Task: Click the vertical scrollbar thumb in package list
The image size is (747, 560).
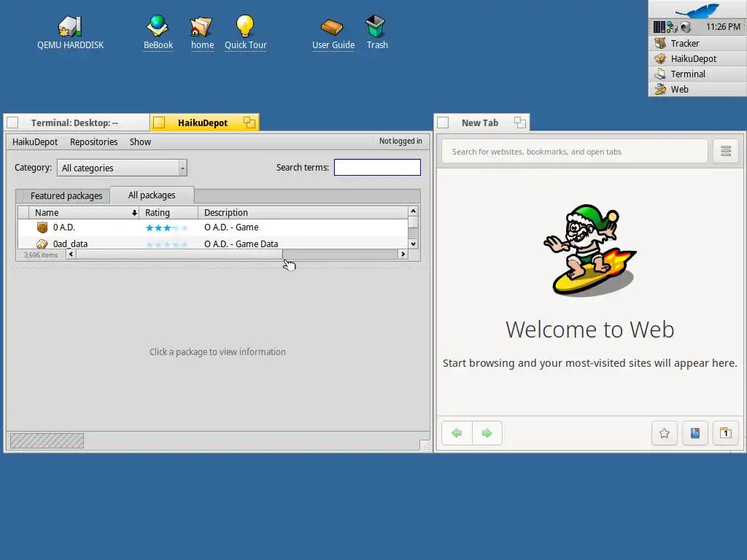Action: point(413,222)
